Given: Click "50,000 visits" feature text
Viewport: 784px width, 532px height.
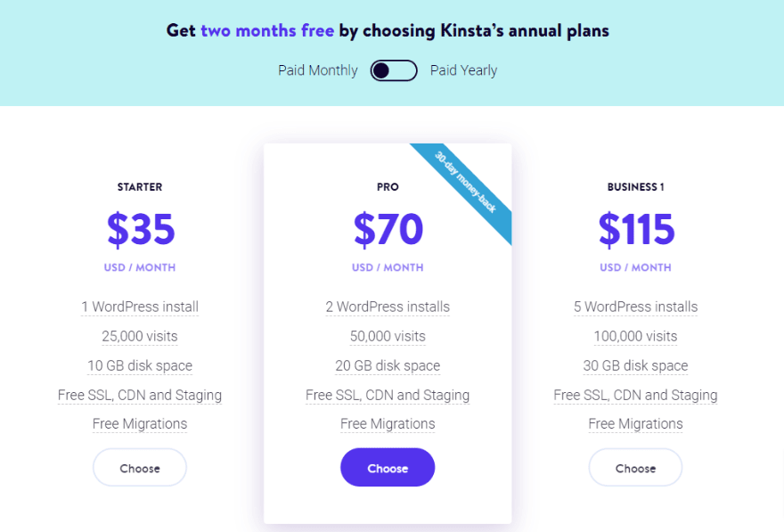Looking at the screenshot, I should [388, 336].
